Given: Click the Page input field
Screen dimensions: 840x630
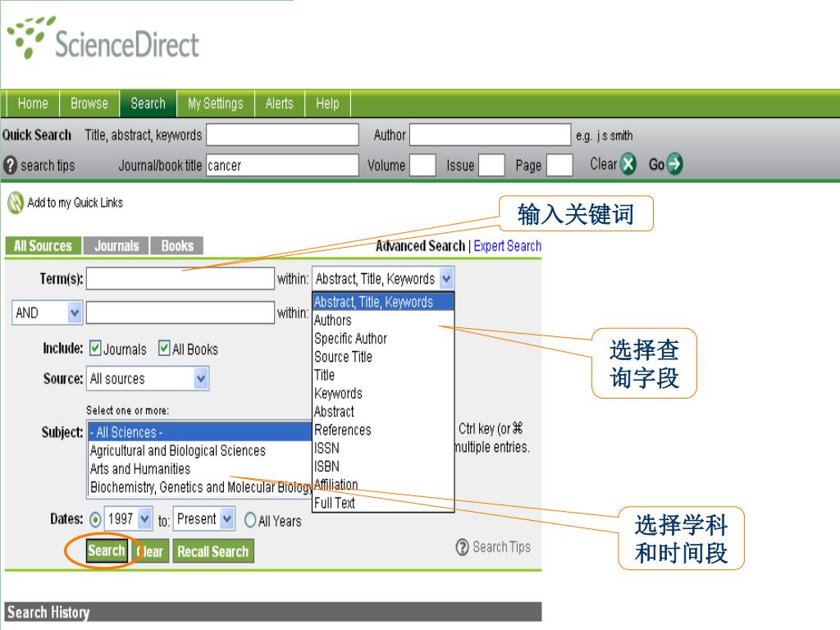Looking at the screenshot, I should click(559, 165).
